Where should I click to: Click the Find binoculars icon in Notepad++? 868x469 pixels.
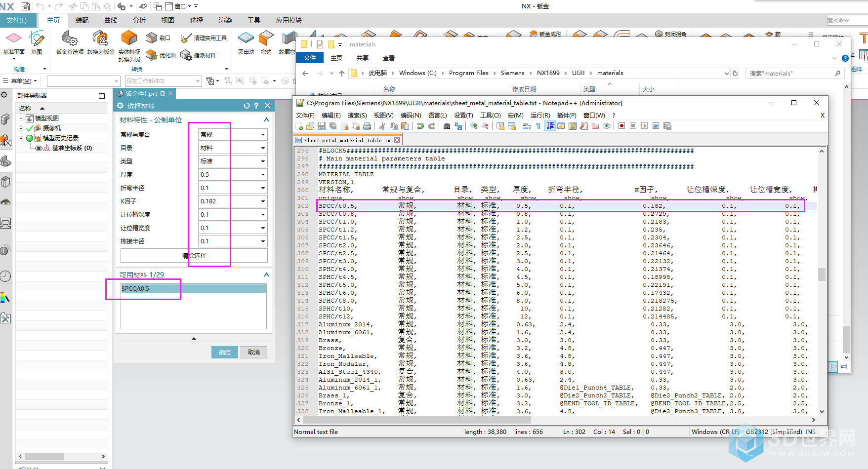pyautogui.click(x=447, y=126)
